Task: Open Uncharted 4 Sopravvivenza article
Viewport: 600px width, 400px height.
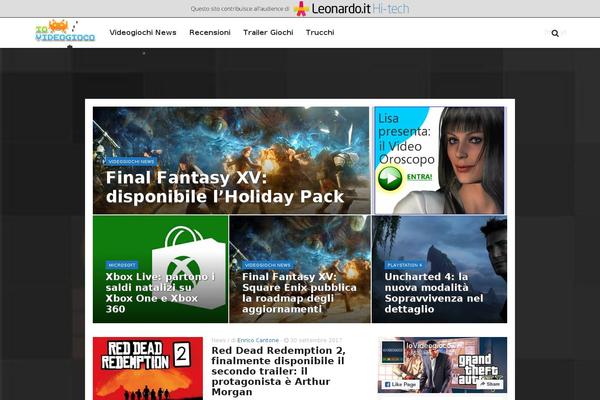Action: pyautogui.click(x=434, y=293)
